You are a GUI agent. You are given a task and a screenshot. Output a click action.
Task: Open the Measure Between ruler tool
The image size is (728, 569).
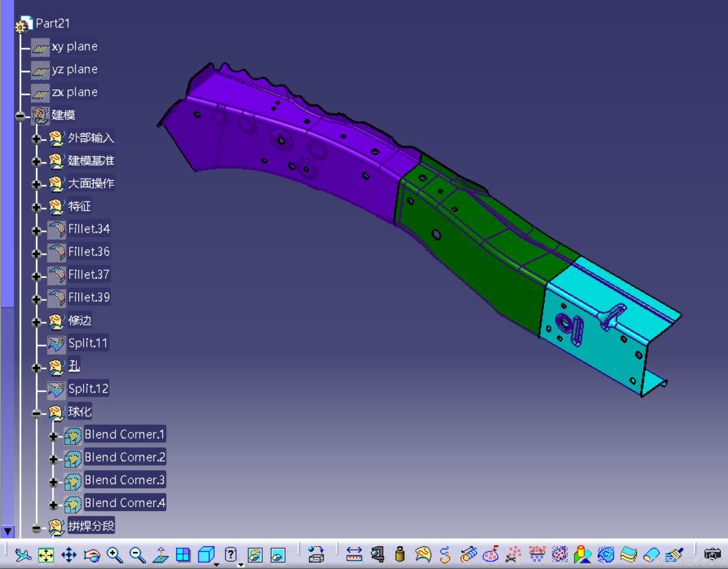354,554
